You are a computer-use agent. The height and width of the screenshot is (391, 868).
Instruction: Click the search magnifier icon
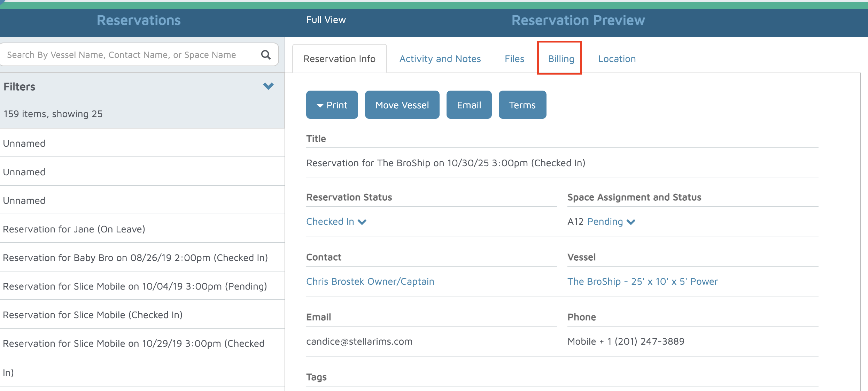pos(266,55)
